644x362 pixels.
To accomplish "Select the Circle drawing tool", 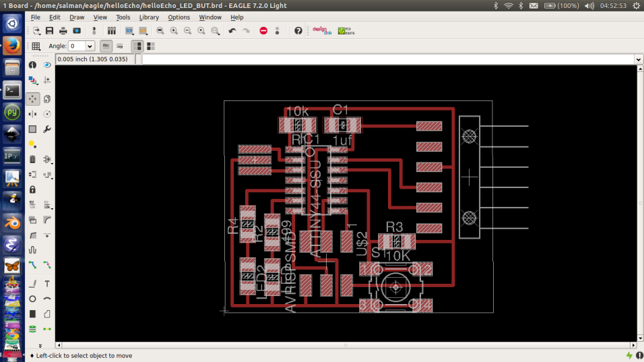I will click(32, 299).
